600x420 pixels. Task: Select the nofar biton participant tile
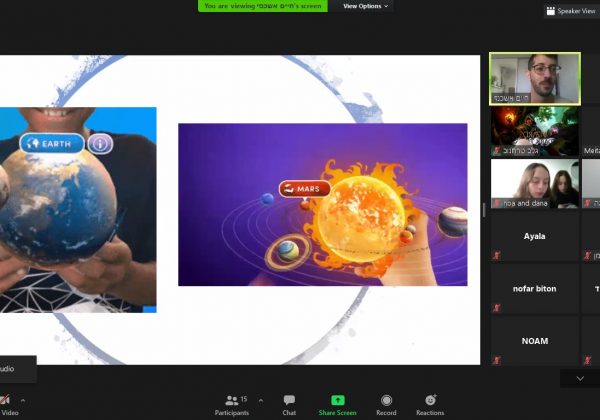pos(535,288)
